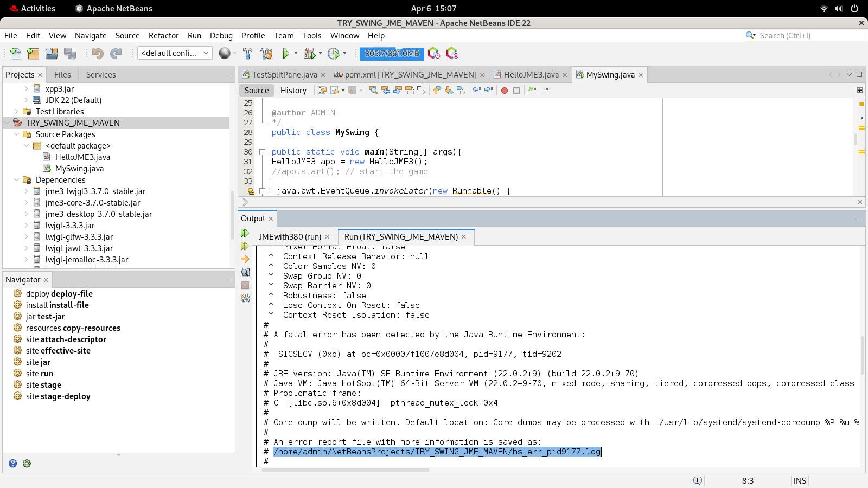Click the Debug Project toolbar icon
868x488 pixels.
point(309,53)
